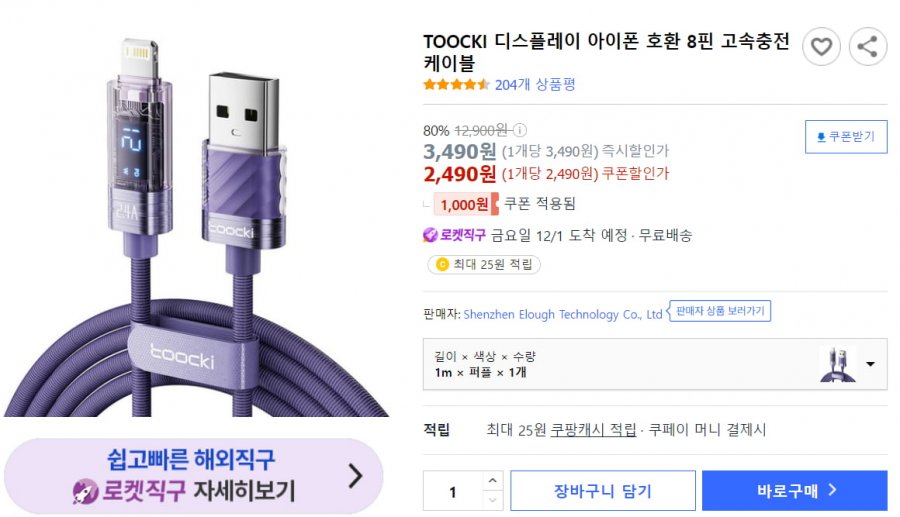900x517 pixels.
Task: Click 바로구매 buy now button
Action: point(794,491)
